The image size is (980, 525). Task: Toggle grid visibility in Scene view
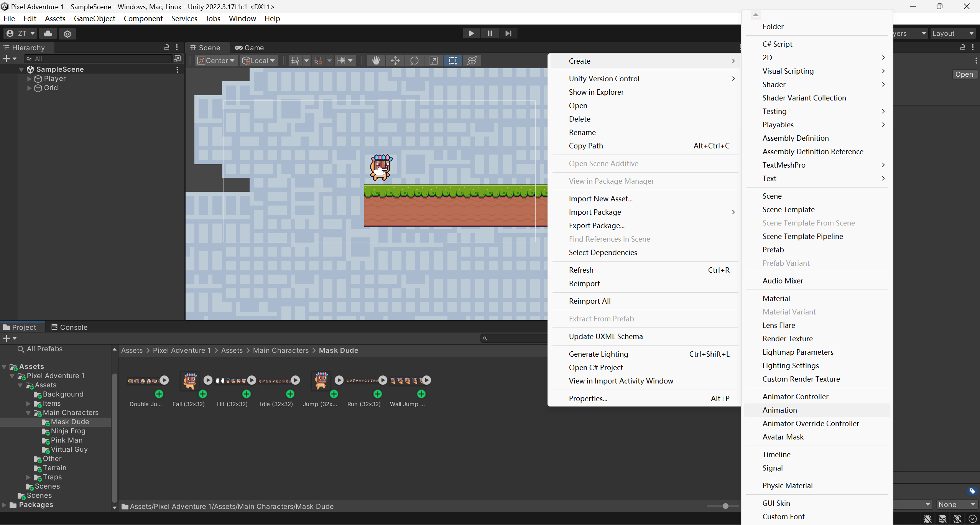coord(296,60)
